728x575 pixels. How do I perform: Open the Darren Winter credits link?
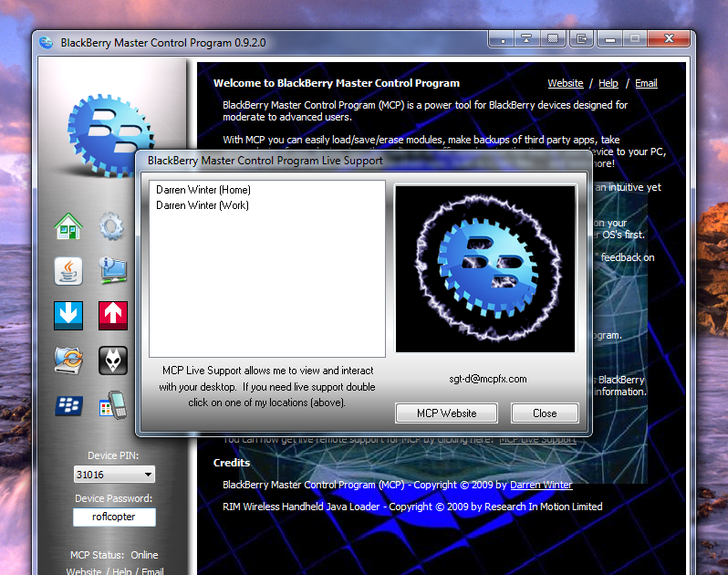(541, 485)
